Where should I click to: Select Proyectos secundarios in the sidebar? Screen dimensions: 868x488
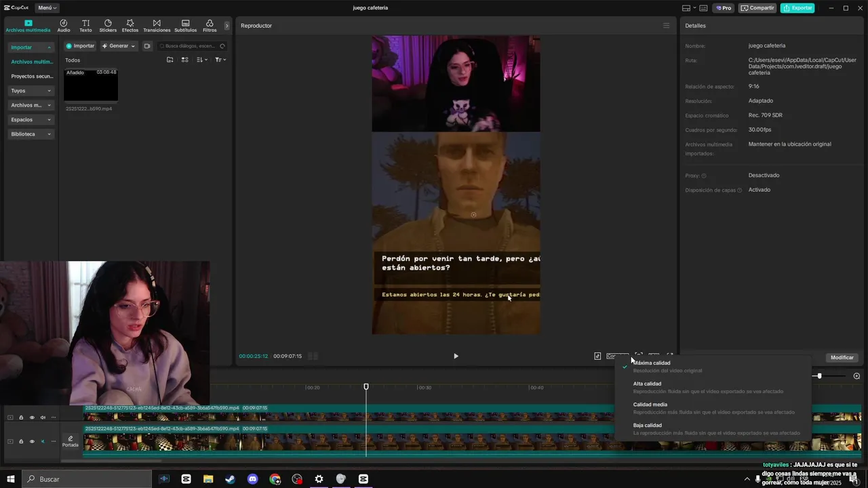pos(31,76)
